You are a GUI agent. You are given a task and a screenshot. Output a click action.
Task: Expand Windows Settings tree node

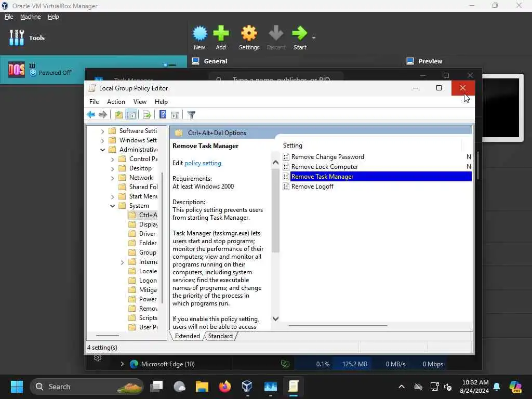pyautogui.click(x=102, y=140)
